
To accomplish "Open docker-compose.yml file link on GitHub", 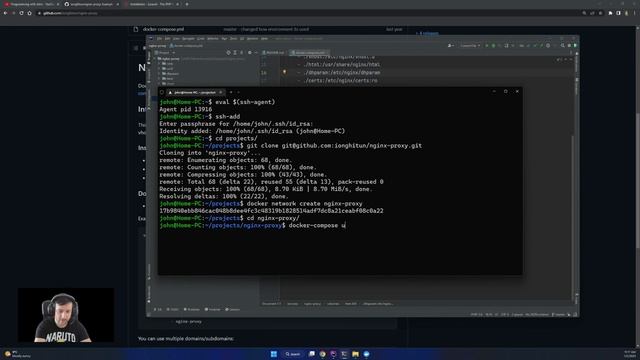I will [x=163, y=29].
